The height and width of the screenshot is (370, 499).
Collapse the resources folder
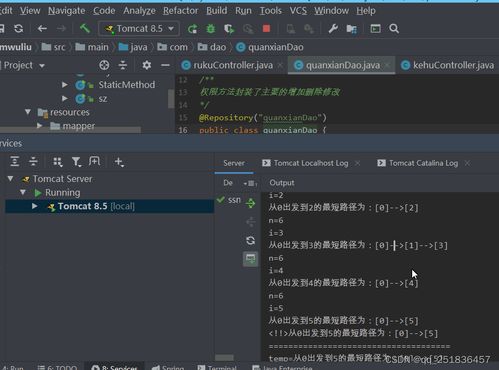click(x=28, y=112)
